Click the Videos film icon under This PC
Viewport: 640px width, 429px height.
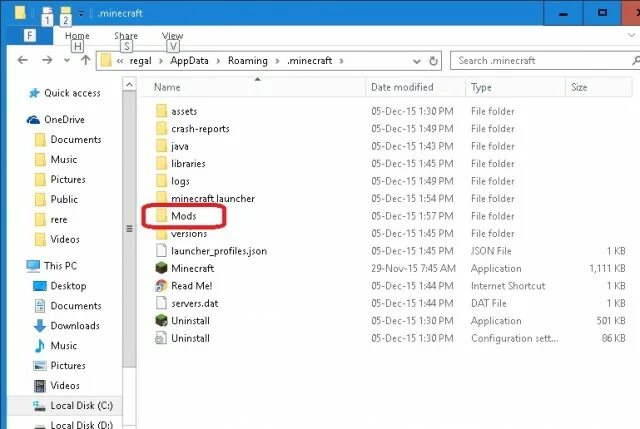click(40, 385)
